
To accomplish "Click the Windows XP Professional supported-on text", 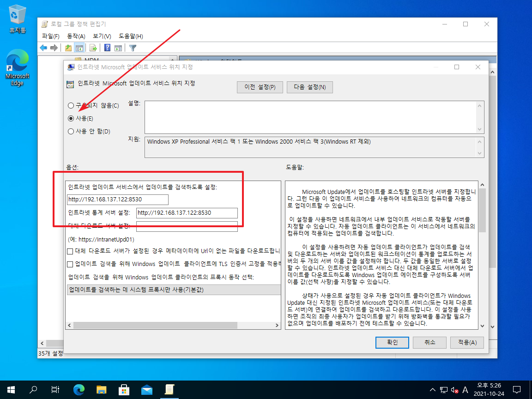I will tap(259, 142).
